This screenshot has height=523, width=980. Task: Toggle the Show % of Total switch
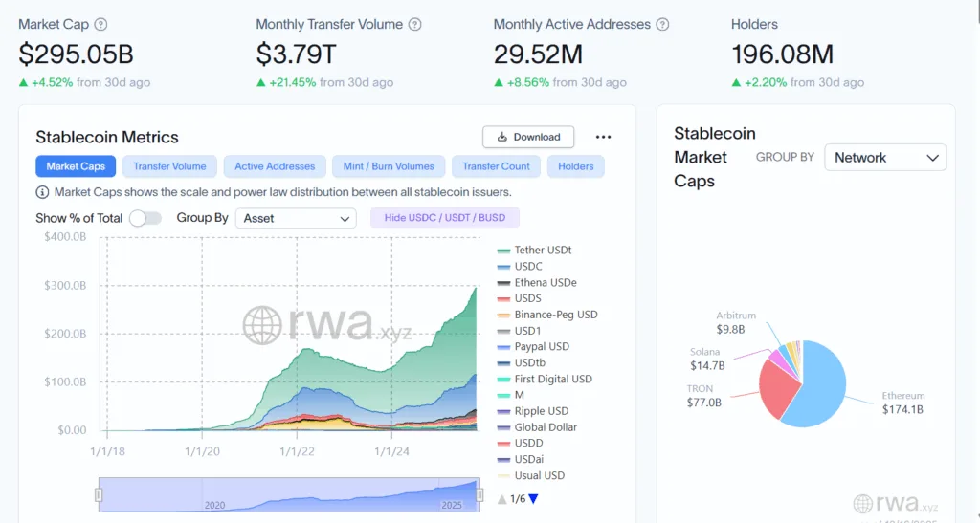[145, 218]
